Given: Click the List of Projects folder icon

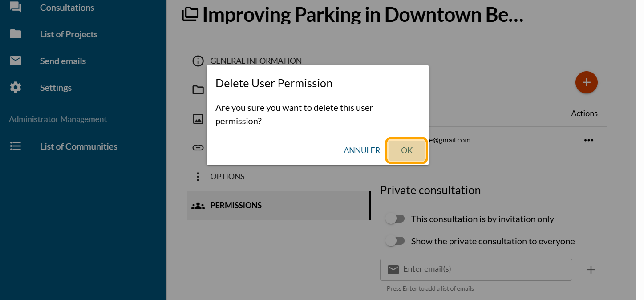Looking at the screenshot, I should point(16,34).
